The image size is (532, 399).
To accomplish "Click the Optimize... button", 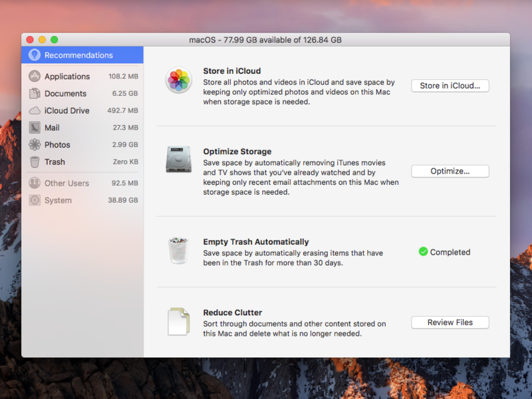I will pyautogui.click(x=450, y=171).
